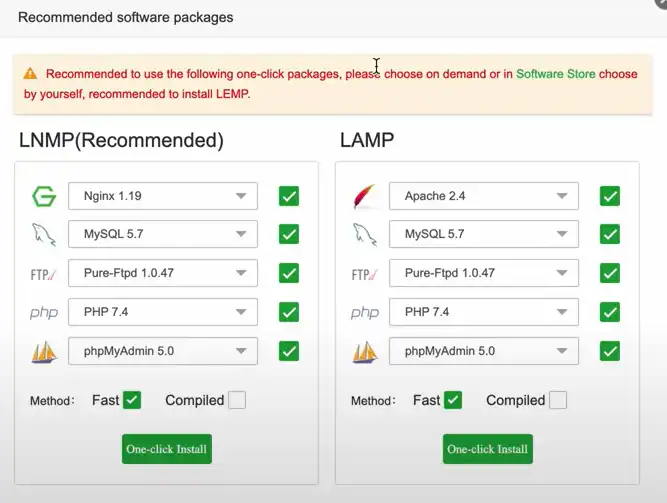This screenshot has height=503, width=667.
Task: Click the orange warning triangle icon
Action: [30, 74]
